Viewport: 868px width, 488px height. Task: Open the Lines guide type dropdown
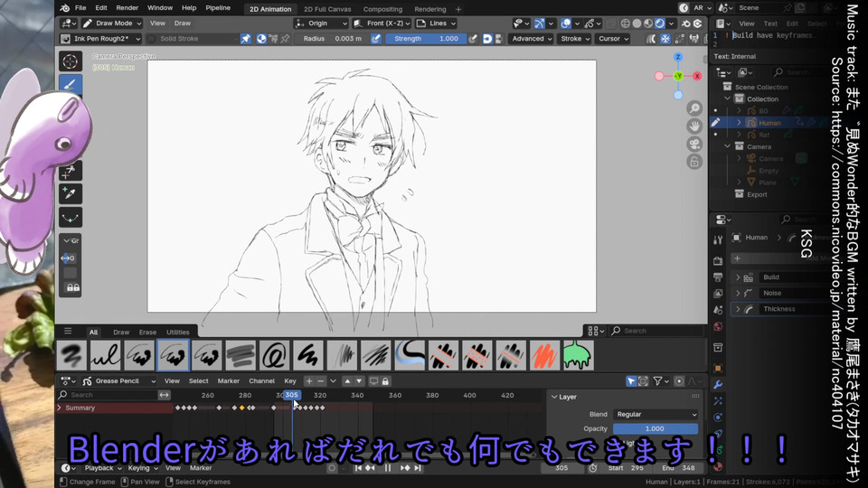click(x=436, y=23)
